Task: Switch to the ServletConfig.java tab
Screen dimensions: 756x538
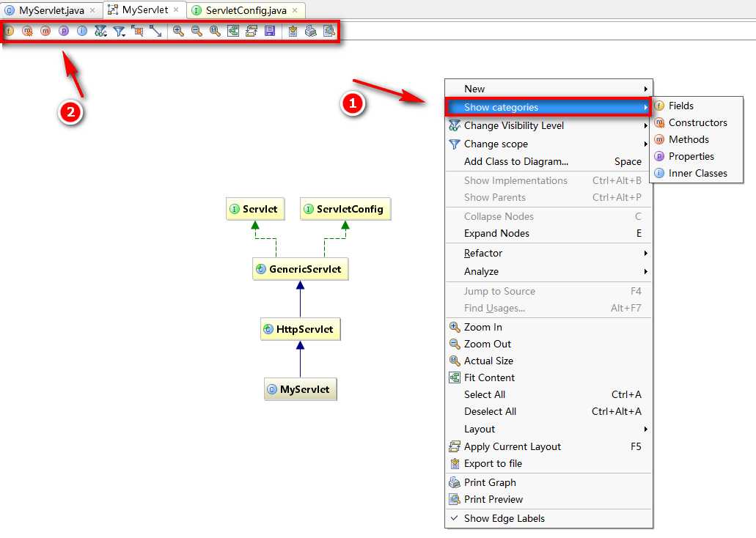Action: click(246, 10)
